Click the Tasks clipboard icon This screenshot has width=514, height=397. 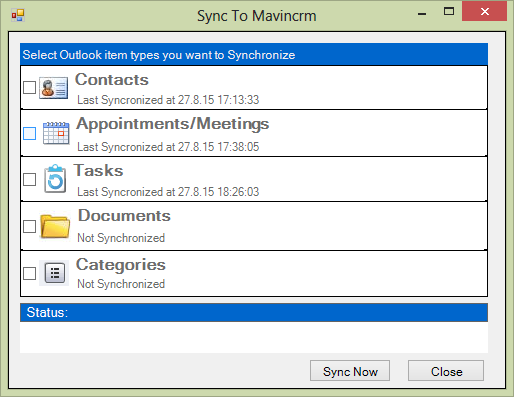coord(55,179)
